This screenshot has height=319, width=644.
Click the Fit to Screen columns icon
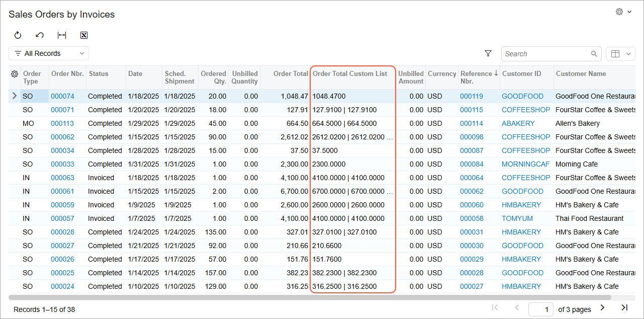coord(62,35)
